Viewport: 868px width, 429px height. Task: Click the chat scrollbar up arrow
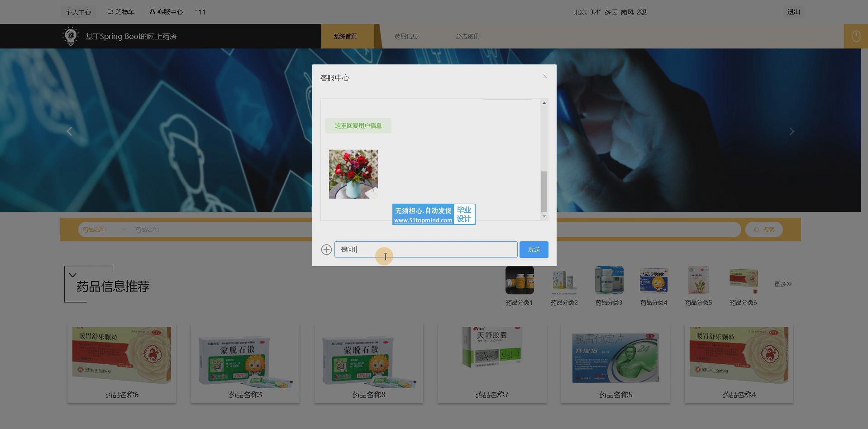click(544, 103)
